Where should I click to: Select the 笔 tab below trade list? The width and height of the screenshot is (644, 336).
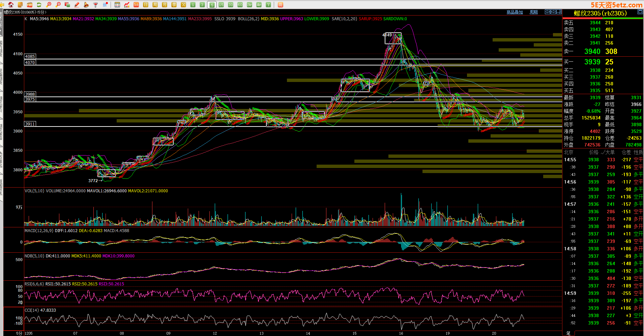pos(568,333)
